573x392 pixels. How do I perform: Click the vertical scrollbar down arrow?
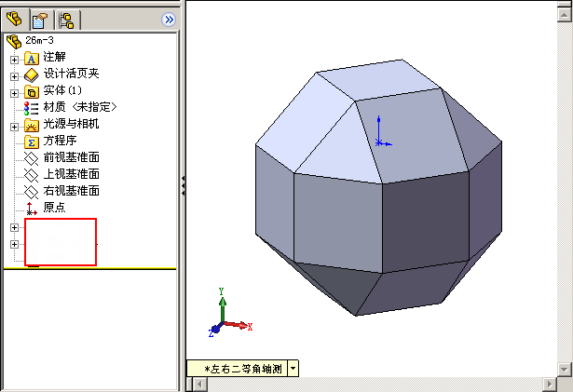(x=564, y=369)
